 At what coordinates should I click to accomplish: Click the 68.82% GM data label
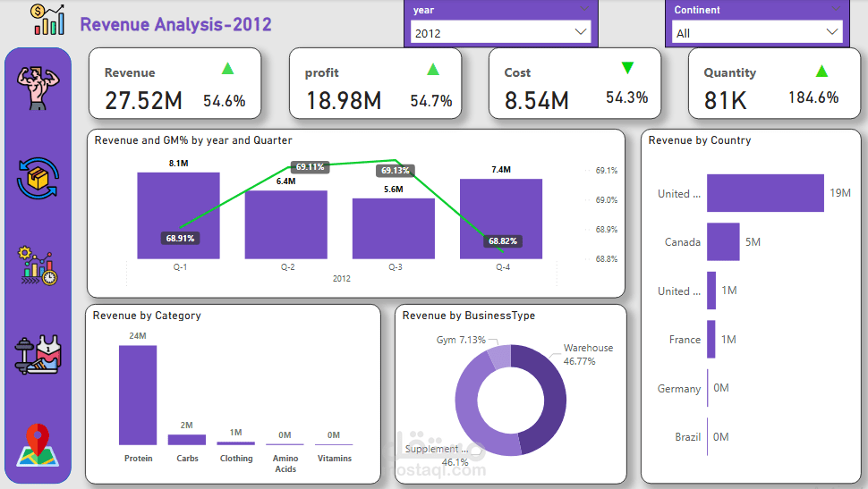point(503,241)
